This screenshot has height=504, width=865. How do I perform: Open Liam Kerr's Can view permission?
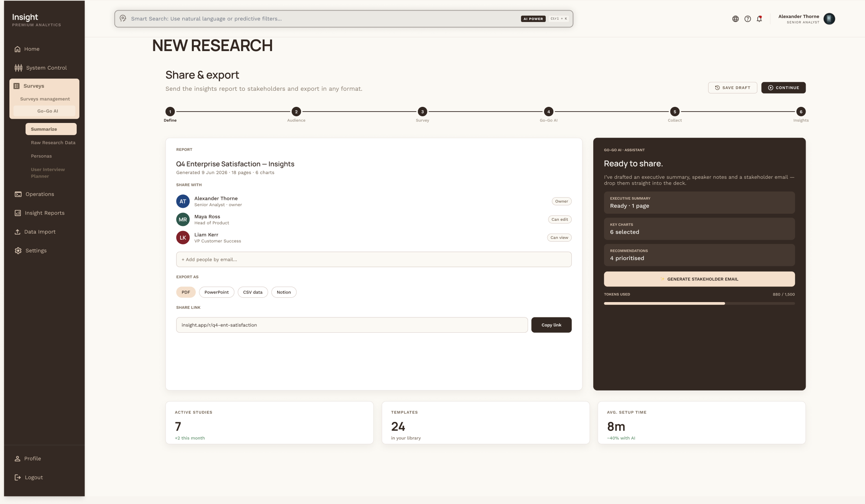pyautogui.click(x=559, y=238)
